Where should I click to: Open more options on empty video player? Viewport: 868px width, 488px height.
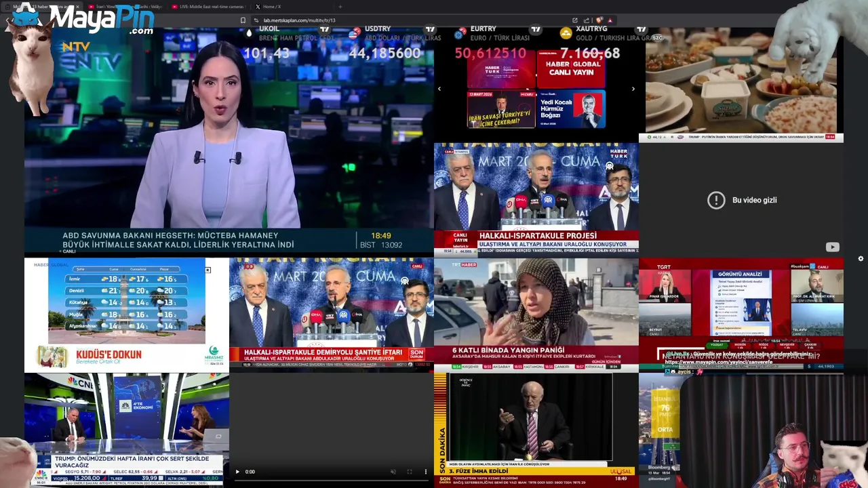point(426,472)
